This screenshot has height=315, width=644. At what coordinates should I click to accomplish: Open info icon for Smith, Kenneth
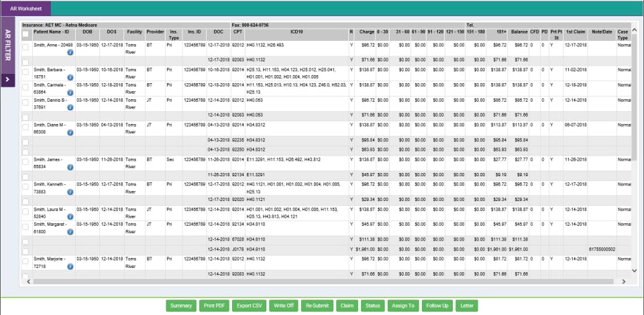70,192
